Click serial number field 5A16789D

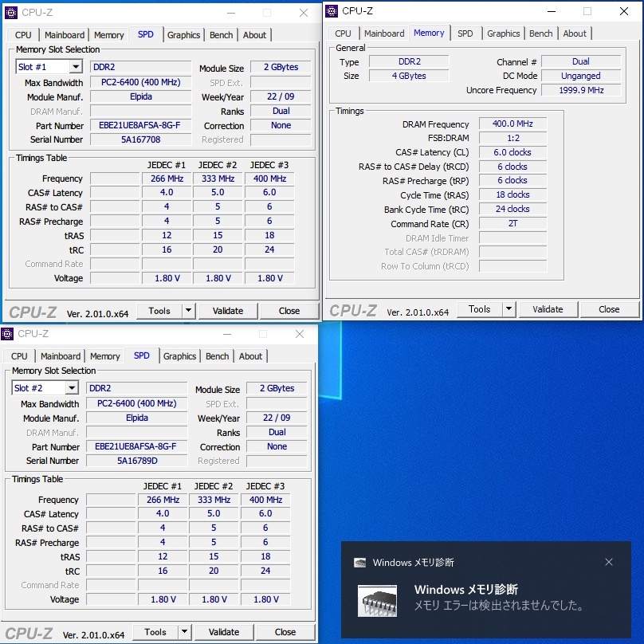tap(137, 461)
